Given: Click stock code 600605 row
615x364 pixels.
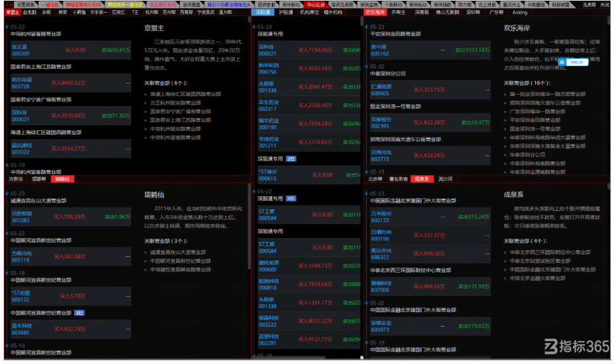Looking at the screenshot, I should click(430, 90).
